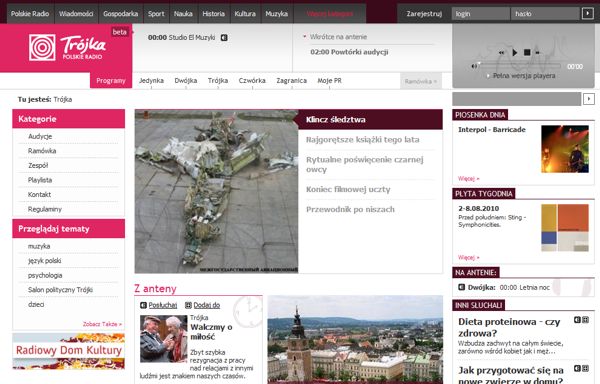The image size is (600, 384).
Task: Click the stop button in the radio player
Action: click(527, 52)
